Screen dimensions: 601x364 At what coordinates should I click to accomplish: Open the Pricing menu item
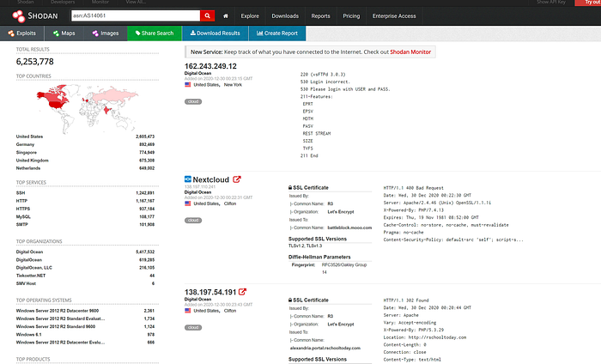click(351, 16)
